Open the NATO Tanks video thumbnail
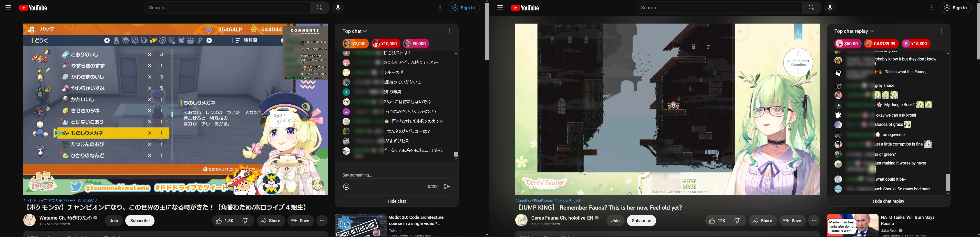Viewport: 980px width, 237px height. [x=853, y=225]
